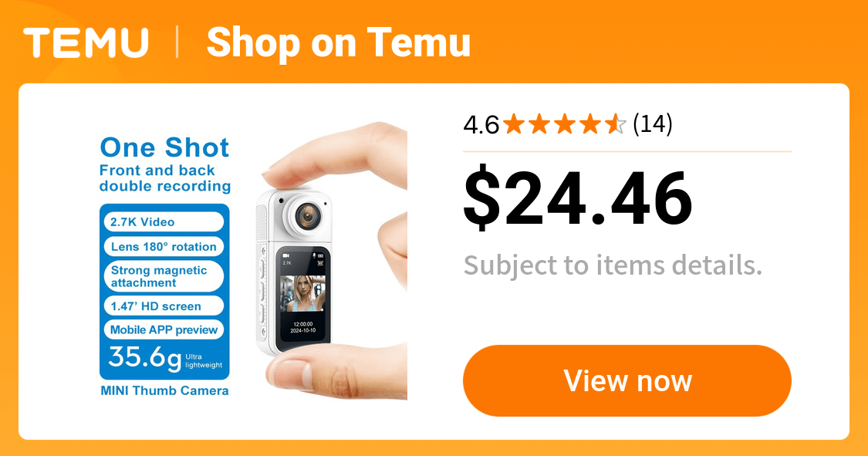Click the 1.47' HD screen pill
This screenshot has height=456, width=868.
164,306
